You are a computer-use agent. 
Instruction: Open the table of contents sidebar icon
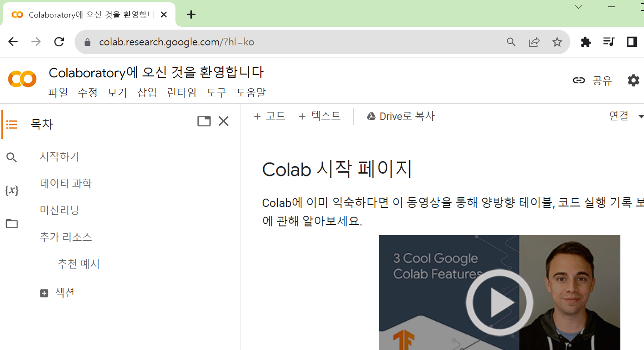point(12,125)
